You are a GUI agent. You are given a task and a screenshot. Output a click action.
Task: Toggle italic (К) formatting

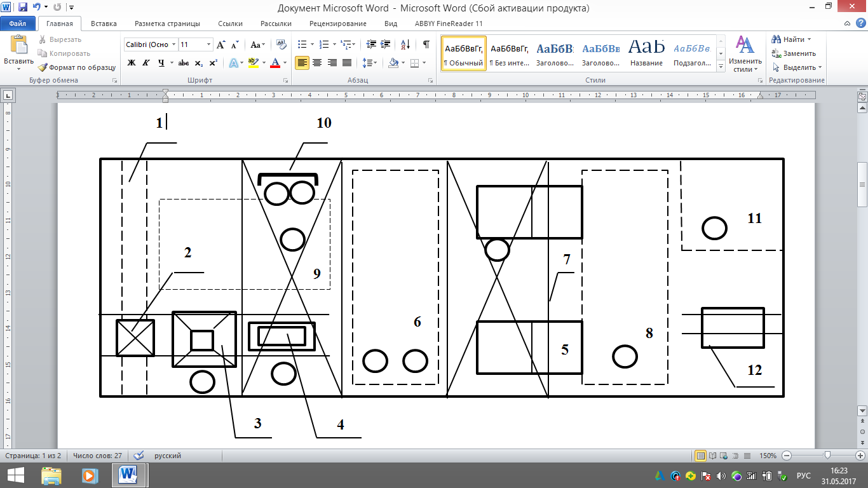pyautogui.click(x=146, y=63)
